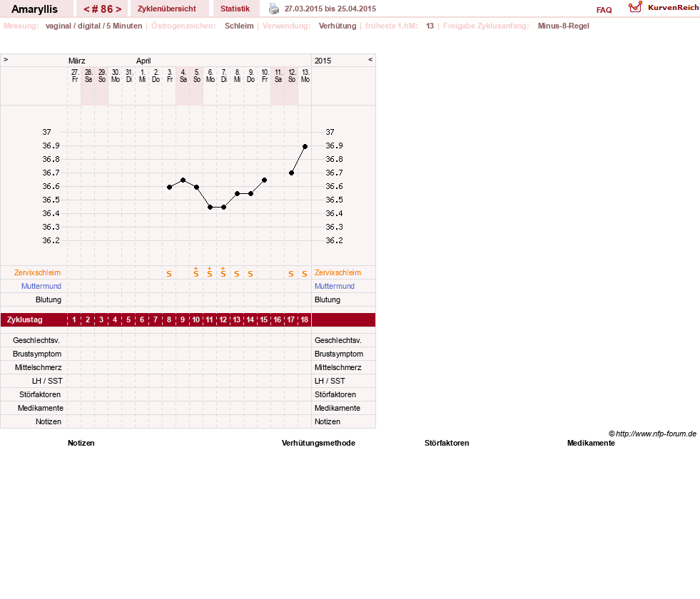This screenshot has width=700, height=599.
Task: Click the 'Zyklustag' row header
Action: point(24,319)
